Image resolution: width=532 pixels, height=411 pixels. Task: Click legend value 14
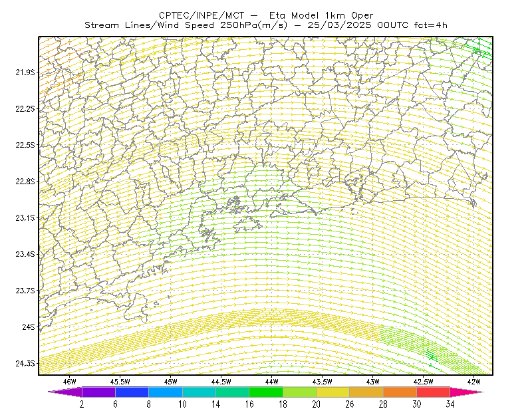pyautogui.click(x=215, y=404)
